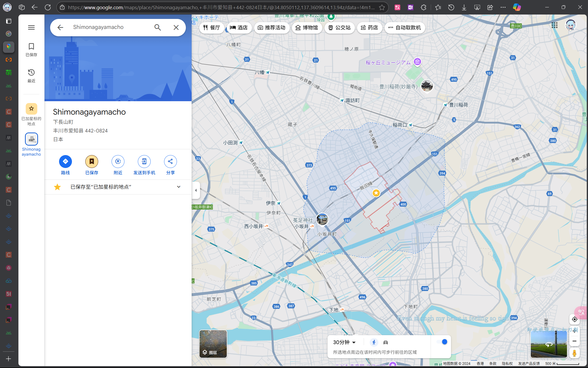Open the Google apps grid

pyautogui.click(x=554, y=25)
